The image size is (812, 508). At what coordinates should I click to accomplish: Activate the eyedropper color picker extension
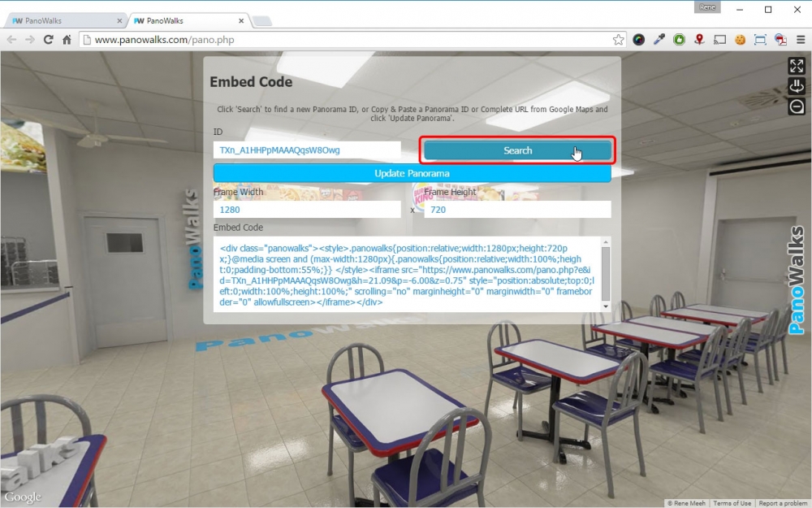[659, 39]
